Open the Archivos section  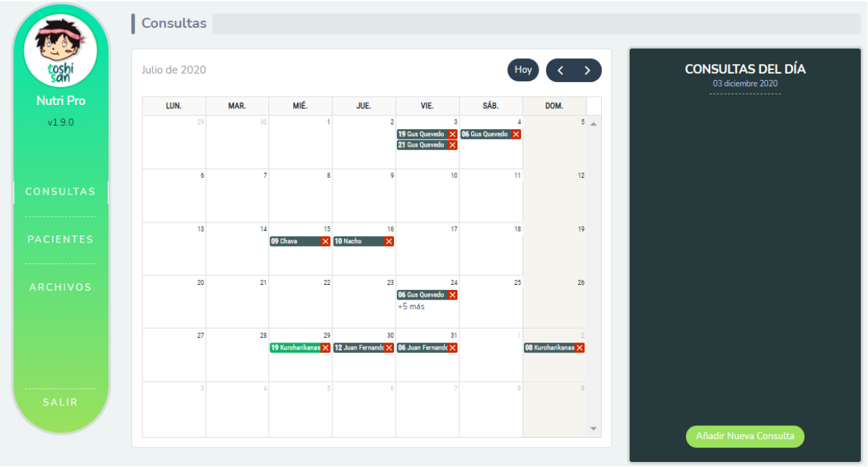click(60, 287)
